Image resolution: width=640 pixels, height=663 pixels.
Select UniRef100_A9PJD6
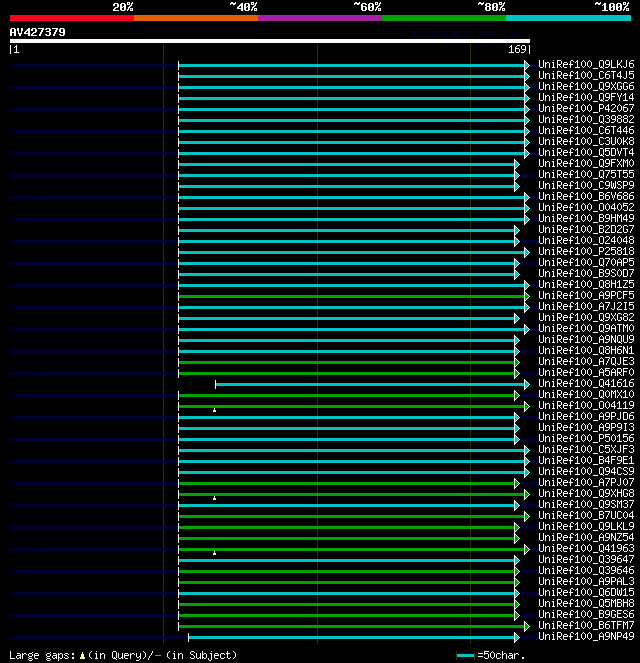[586, 416]
